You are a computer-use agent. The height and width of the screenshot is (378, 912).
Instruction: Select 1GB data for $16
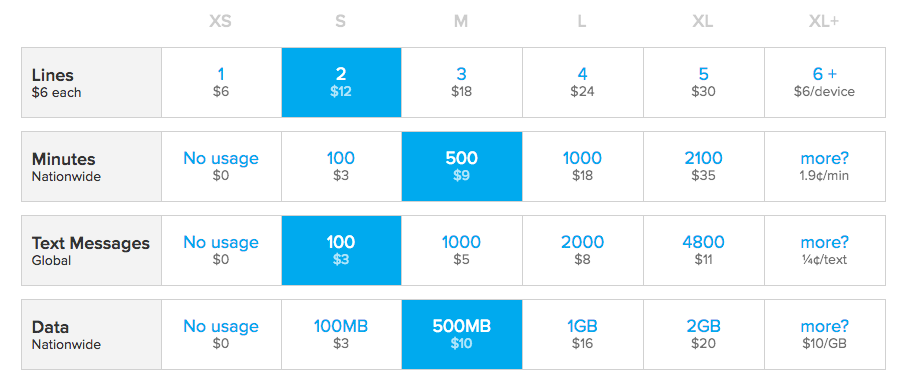pyautogui.click(x=583, y=334)
